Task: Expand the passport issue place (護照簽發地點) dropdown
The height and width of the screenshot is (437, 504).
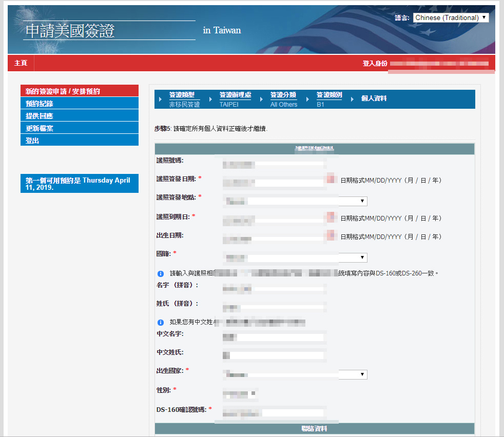Action: [295, 201]
